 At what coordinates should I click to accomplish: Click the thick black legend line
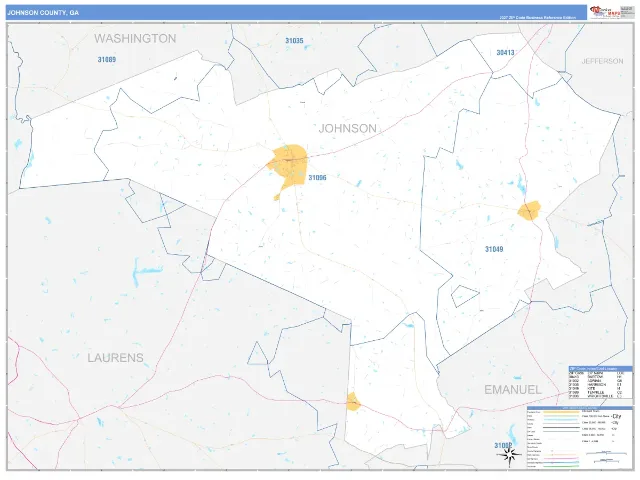(561, 427)
